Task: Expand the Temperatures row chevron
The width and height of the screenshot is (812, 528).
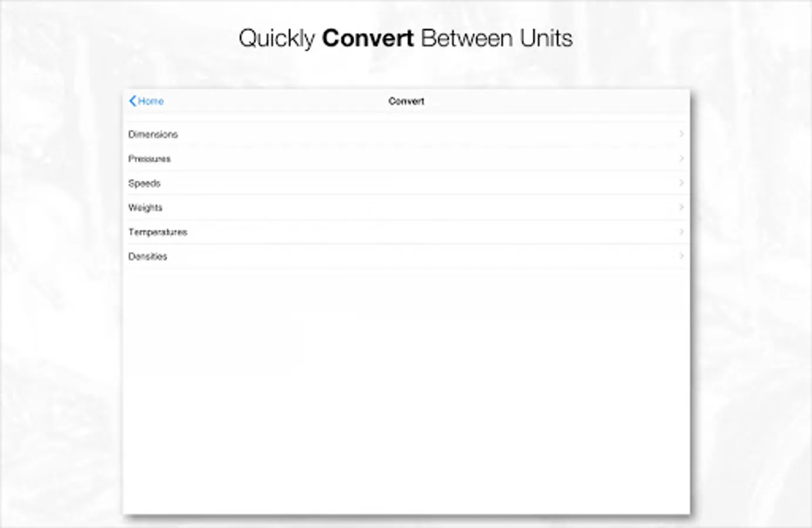Action: coord(681,232)
